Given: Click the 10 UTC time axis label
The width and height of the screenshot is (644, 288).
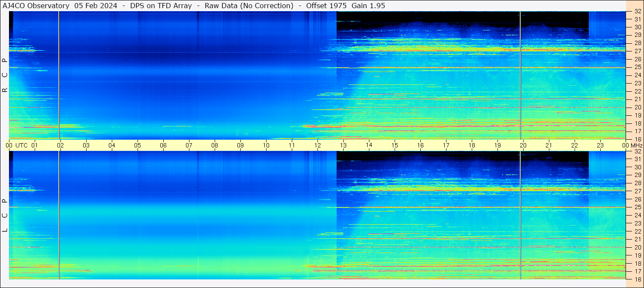Looking at the screenshot, I should point(266,145).
